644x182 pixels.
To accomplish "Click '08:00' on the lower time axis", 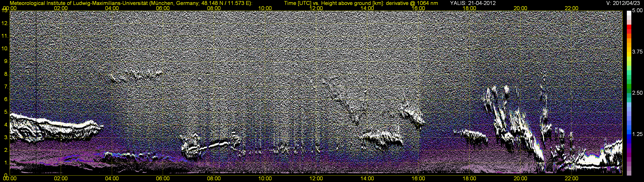I will click(x=214, y=179).
